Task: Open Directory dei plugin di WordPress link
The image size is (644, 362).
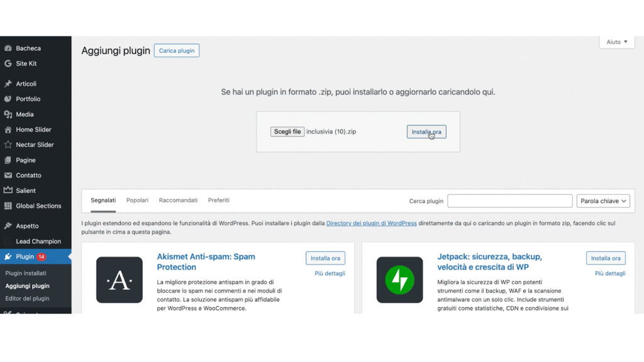Action: (x=371, y=223)
